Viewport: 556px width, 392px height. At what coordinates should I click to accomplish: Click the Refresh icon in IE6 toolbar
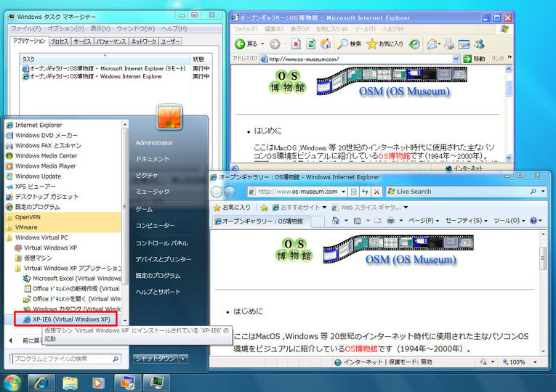click(311, 44)
